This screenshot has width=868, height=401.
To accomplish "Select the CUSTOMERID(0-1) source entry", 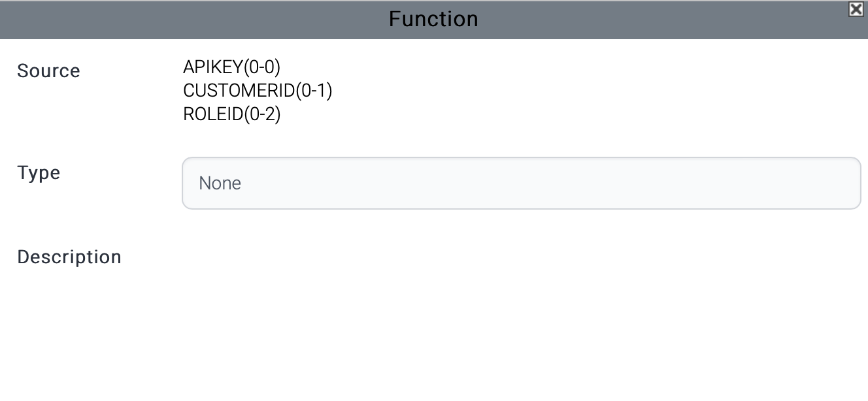I will pos(258,91).
